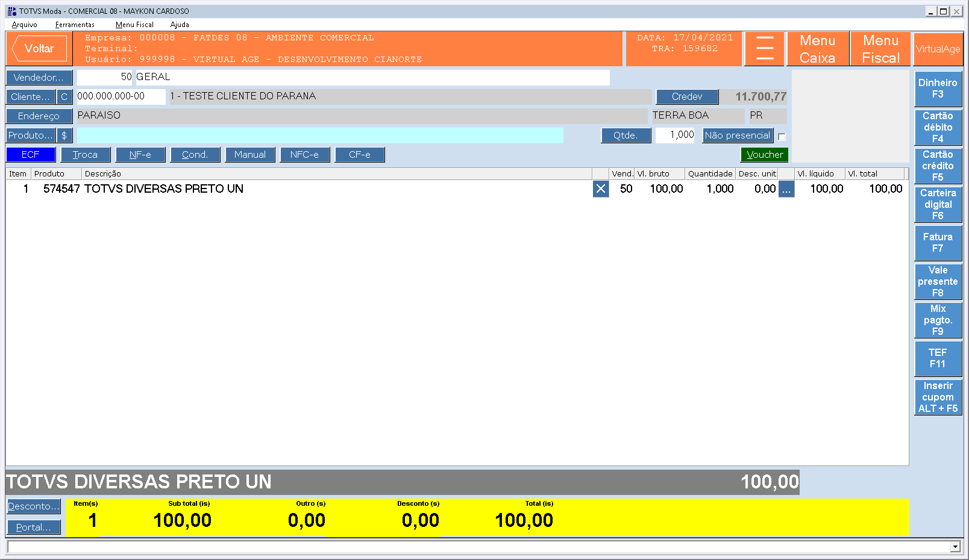This screenshot has width=969, height=560.
Task: Click the dollar sign price button
Action: 64,135
